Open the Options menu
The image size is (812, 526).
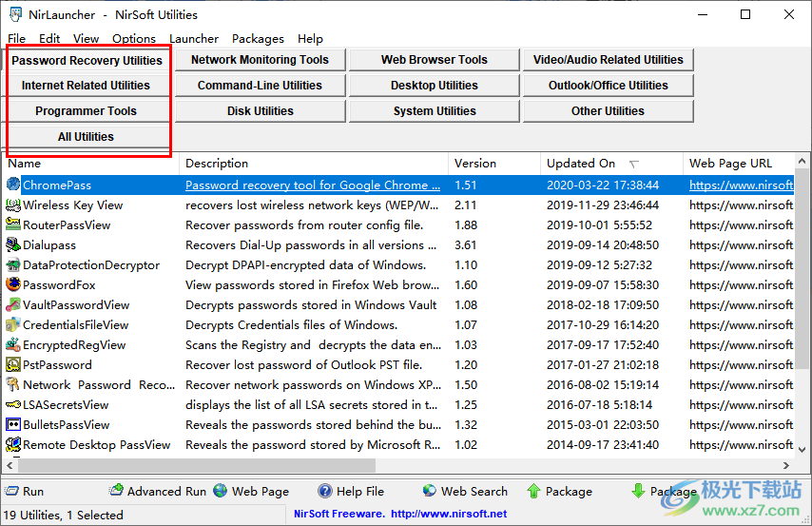pyautogui.click(x=134, y=38)
